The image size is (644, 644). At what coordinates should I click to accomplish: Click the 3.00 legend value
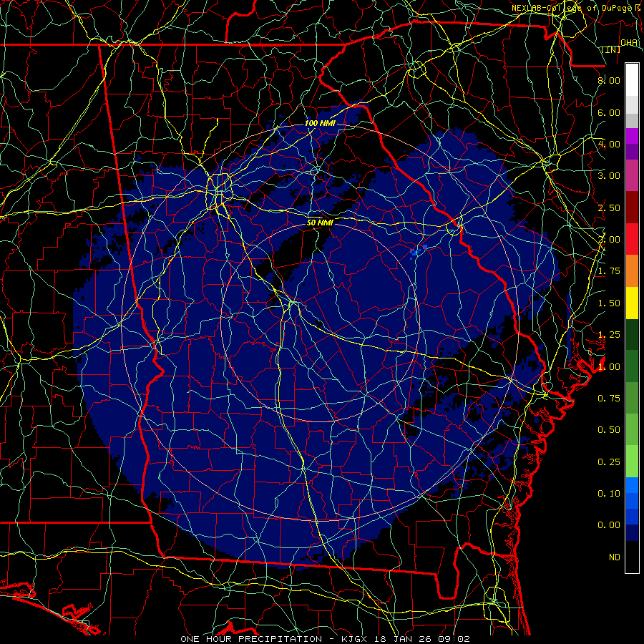[609, 176]
